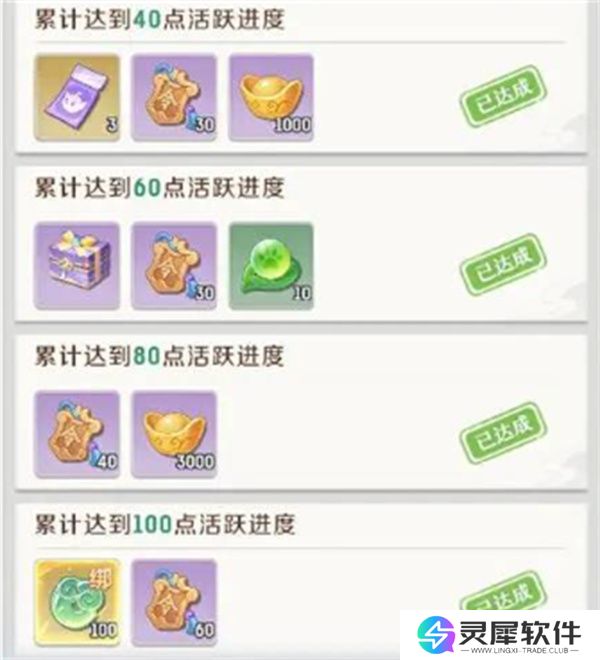Select the 累计达到40点活跃进度 heading
The image size is (600, 660).
point(160,19)
